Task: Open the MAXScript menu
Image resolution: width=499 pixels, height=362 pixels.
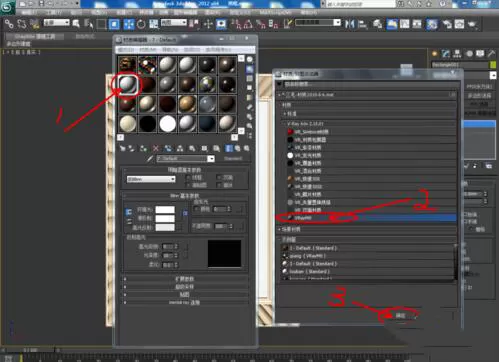Action: pyautogui.click(x=275, y=13)
